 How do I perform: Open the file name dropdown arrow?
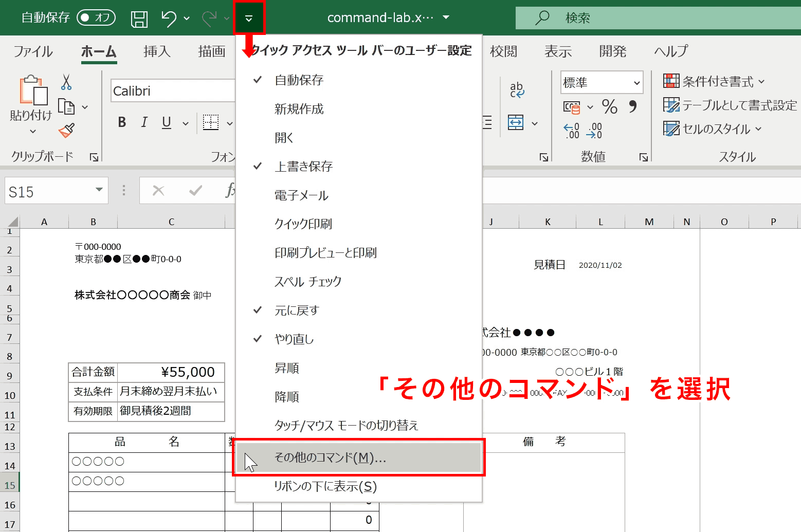click(446, 17)
